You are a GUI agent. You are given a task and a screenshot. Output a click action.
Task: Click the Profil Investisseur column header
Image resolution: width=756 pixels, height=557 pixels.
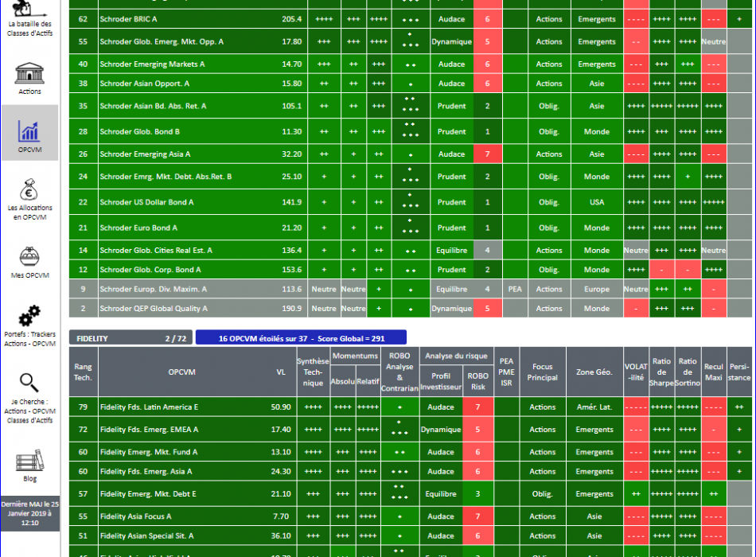(441, 381)
